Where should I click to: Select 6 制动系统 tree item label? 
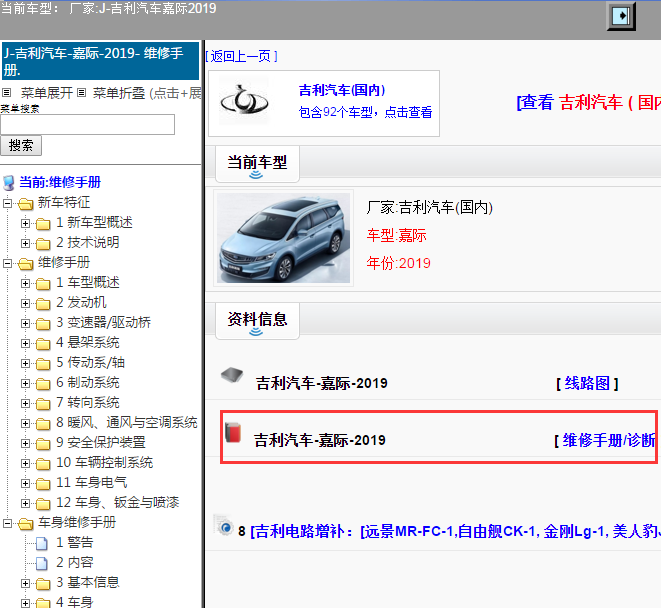88,382
